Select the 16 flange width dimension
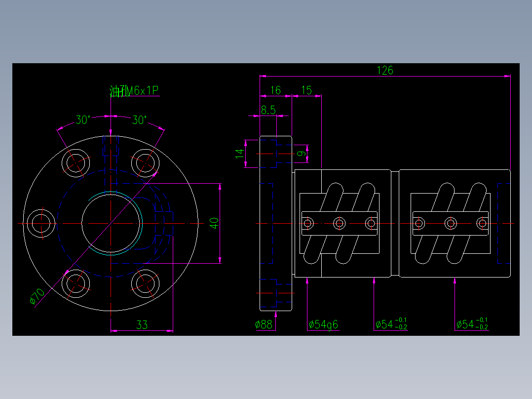532x399 pixels. pyautogui.click(x=275, y=90)
